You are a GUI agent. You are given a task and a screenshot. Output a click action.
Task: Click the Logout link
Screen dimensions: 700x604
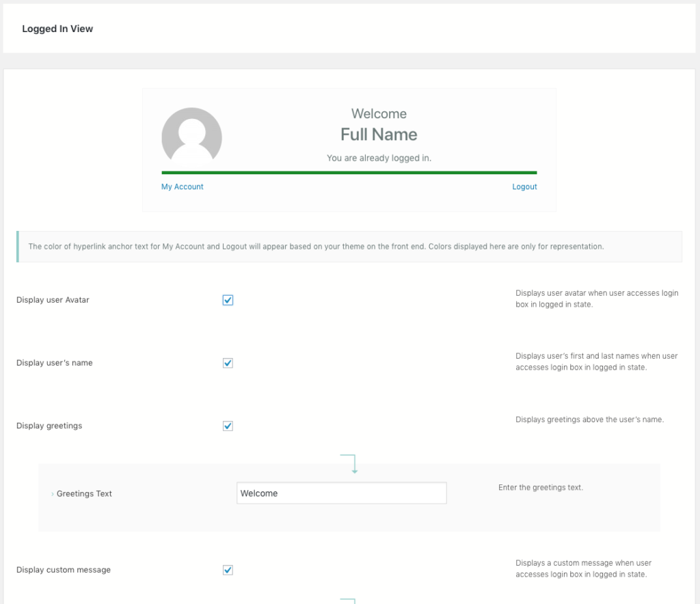[x=524, y=186]
